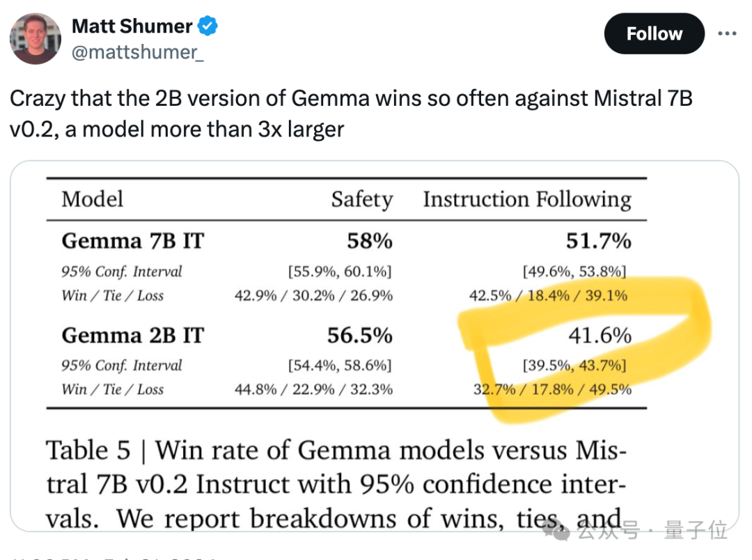752x560 pixels.
Task: Click the Matt Shumer display name
Action: click(x=132, y=26)
